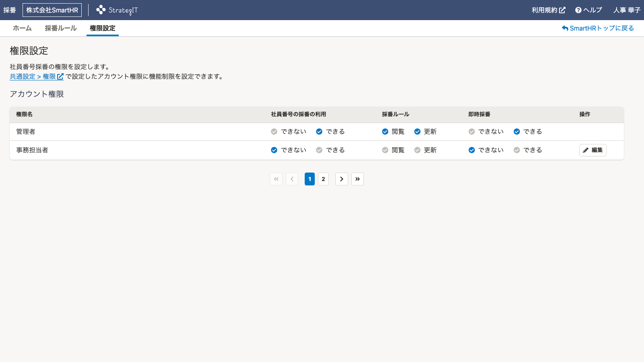
Task: Switch to the 採番ルール tab
Action: point(60,28)
